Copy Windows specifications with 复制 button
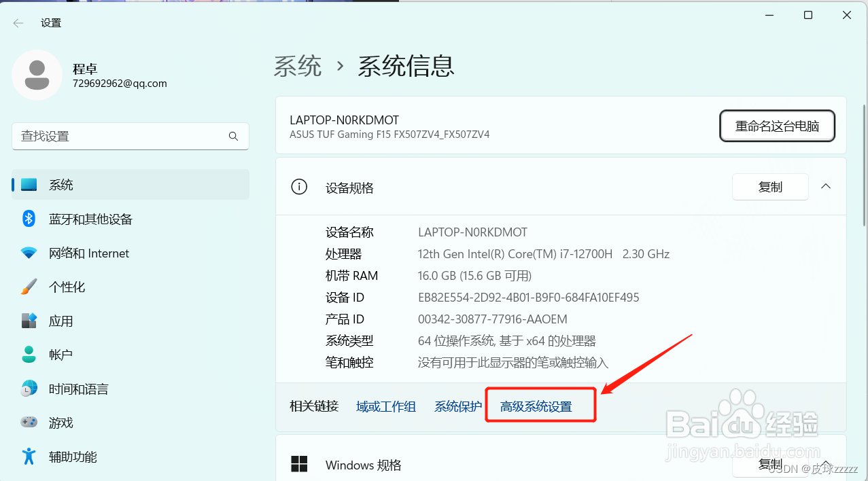 coord(770,465)
